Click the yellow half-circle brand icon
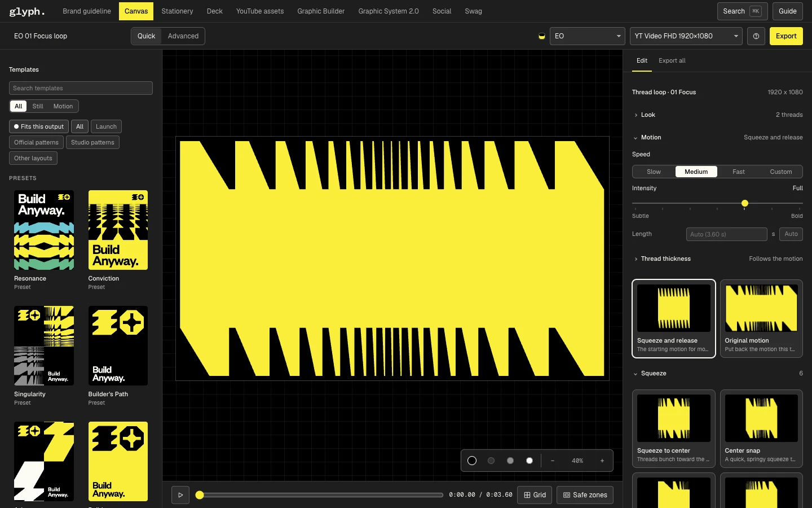The height and width of the screenshot is (508, 812). point(542,36)
